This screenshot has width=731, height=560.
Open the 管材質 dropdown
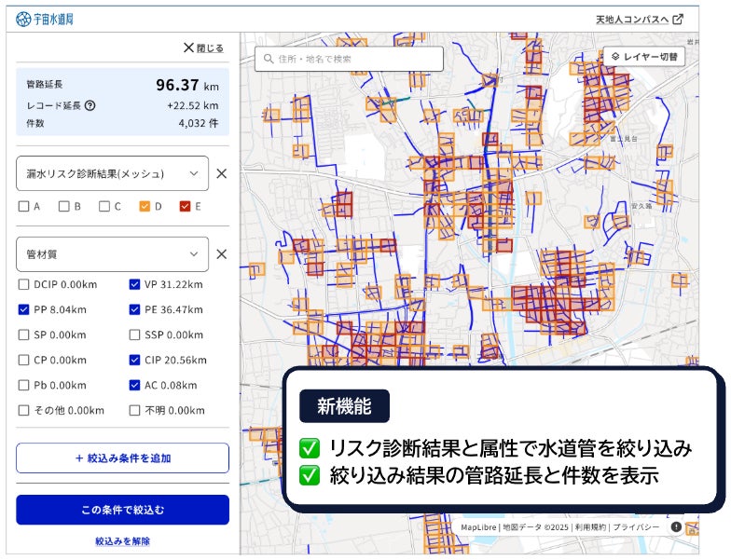(112, 254)
